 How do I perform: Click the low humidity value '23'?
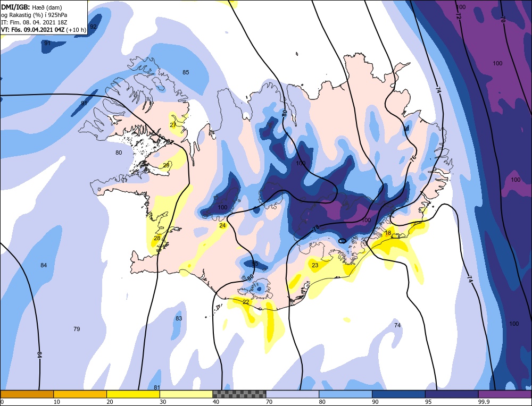click(315, 265)
